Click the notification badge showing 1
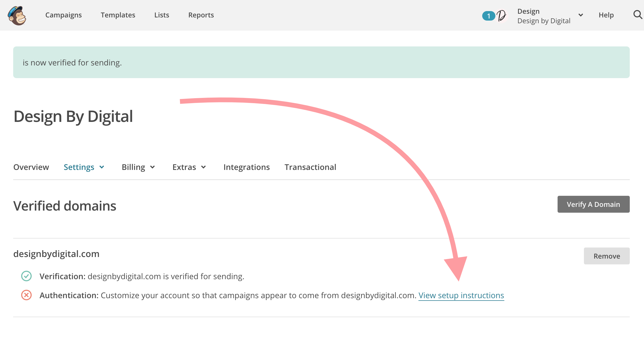Viewport: 644px width, 352px height. [x=488, y=16]
